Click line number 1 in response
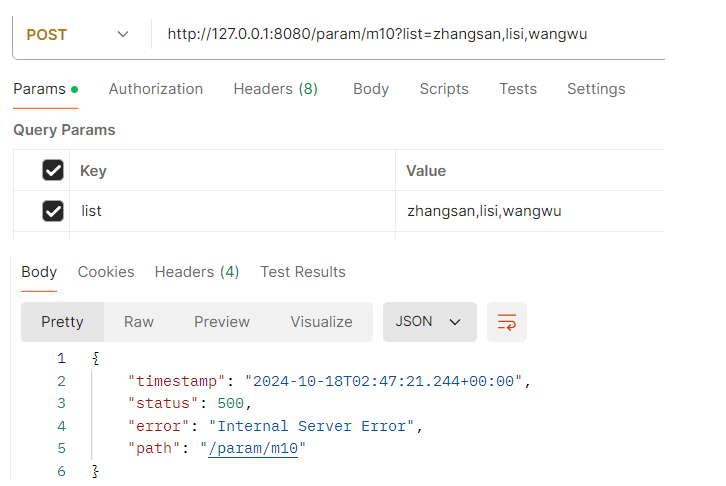The image size is (726, 486). [62, 358]
